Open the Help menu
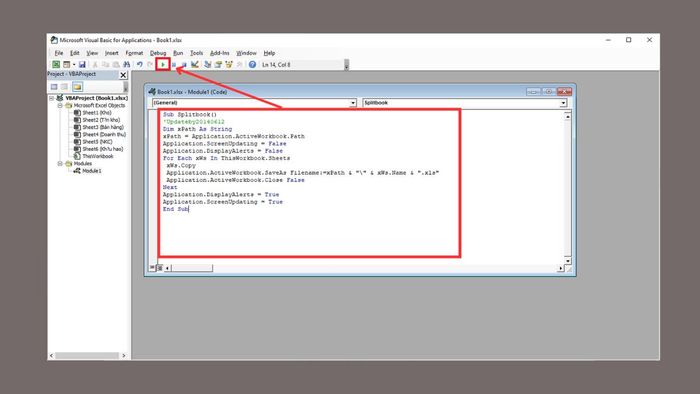Screen dimensions: 700x394 pos(269,53)
